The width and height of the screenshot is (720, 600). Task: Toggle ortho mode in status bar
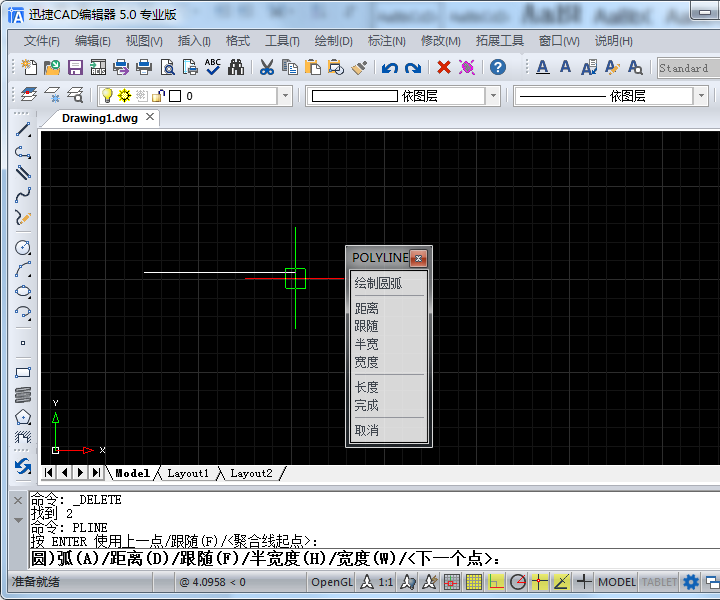pos(496,582)
